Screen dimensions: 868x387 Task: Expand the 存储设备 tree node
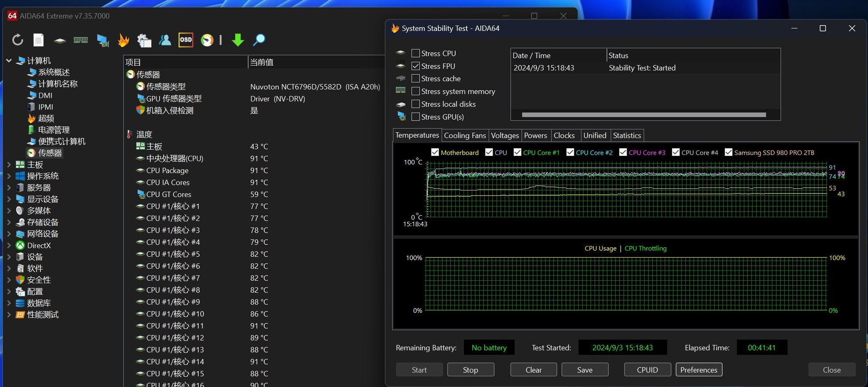pyautogui.click(x=9, y=222)
